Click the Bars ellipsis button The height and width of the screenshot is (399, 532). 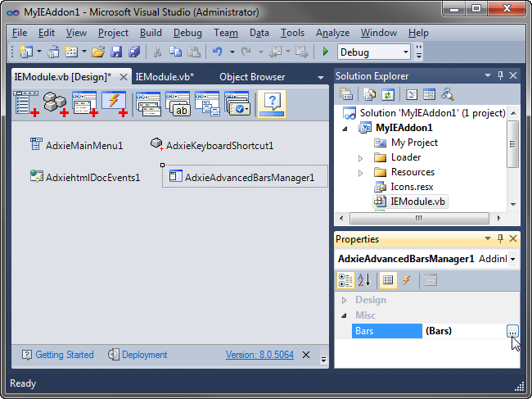coord(512,331)
